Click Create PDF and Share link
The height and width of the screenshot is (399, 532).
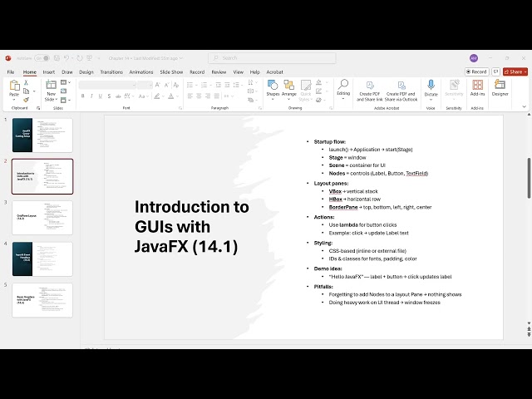click(369, 91)
